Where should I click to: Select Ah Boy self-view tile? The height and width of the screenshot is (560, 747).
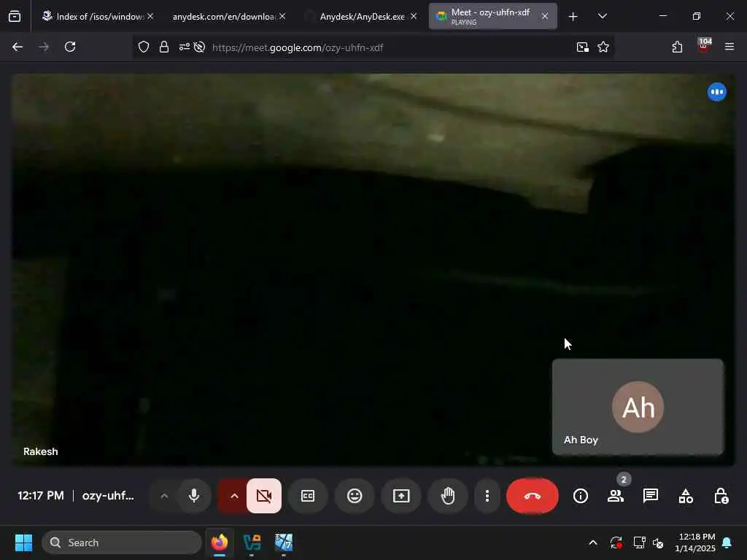[x=638, y=407]
